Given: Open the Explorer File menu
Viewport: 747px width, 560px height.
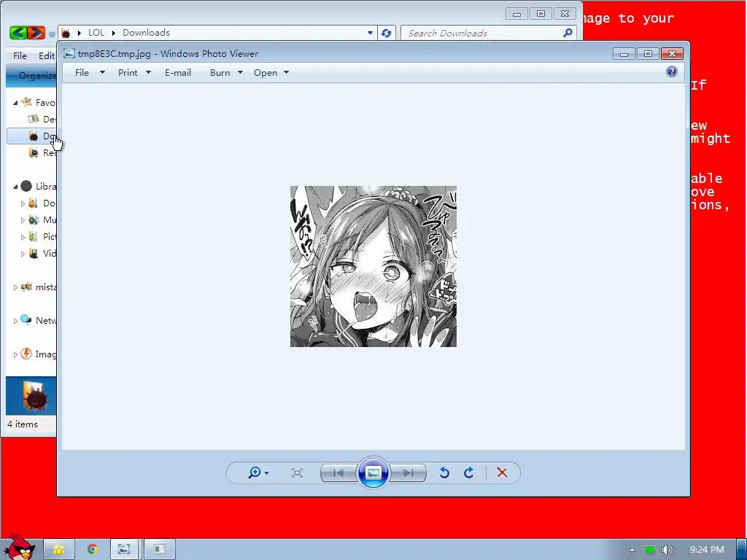Looking at the screenshot, I should tap(20, 55).
